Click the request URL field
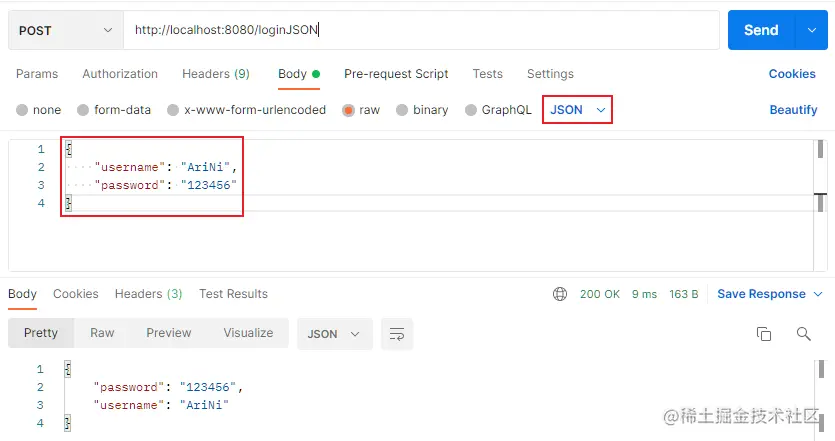This screenshot has width=835, height=441. click(421, 30)
